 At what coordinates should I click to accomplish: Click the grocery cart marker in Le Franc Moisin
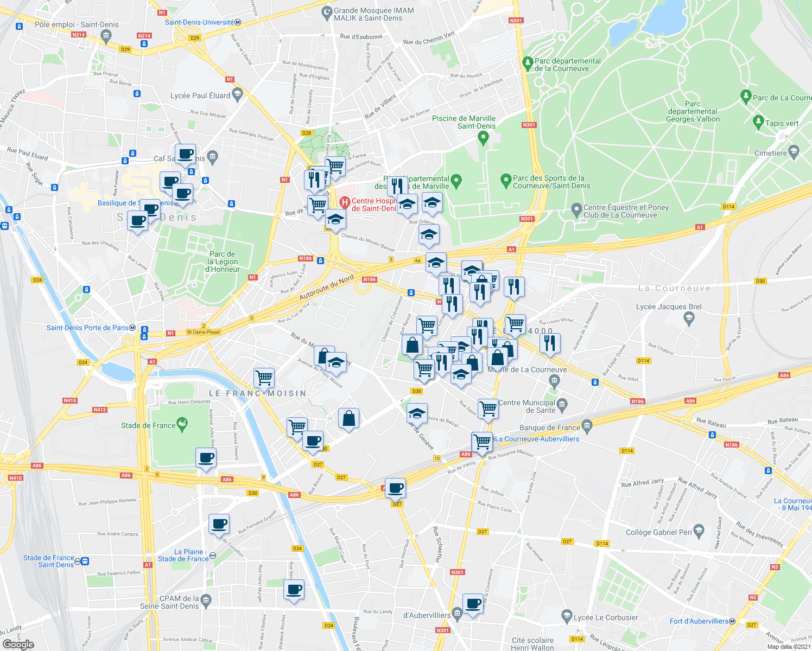[x=264, y=377]
